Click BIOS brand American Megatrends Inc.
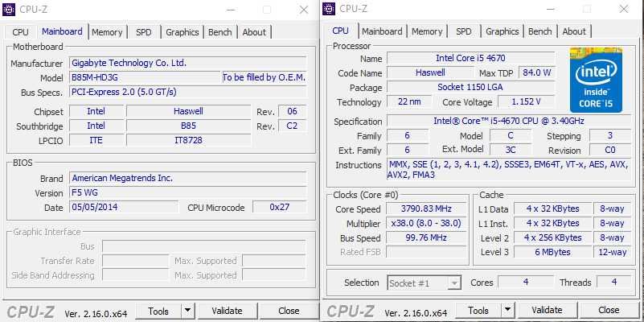 pos(187,178)
